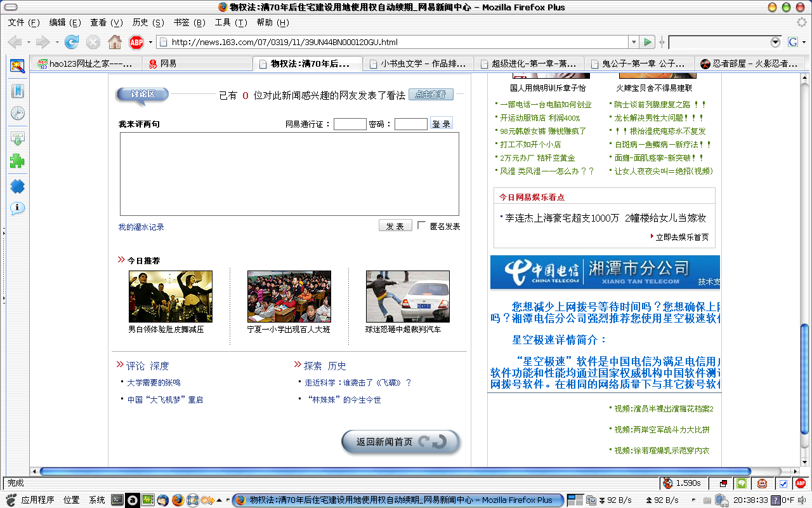Viewport: 812px width, 508px height.
Task: Click the Stop loading icon
Action: 93,43
